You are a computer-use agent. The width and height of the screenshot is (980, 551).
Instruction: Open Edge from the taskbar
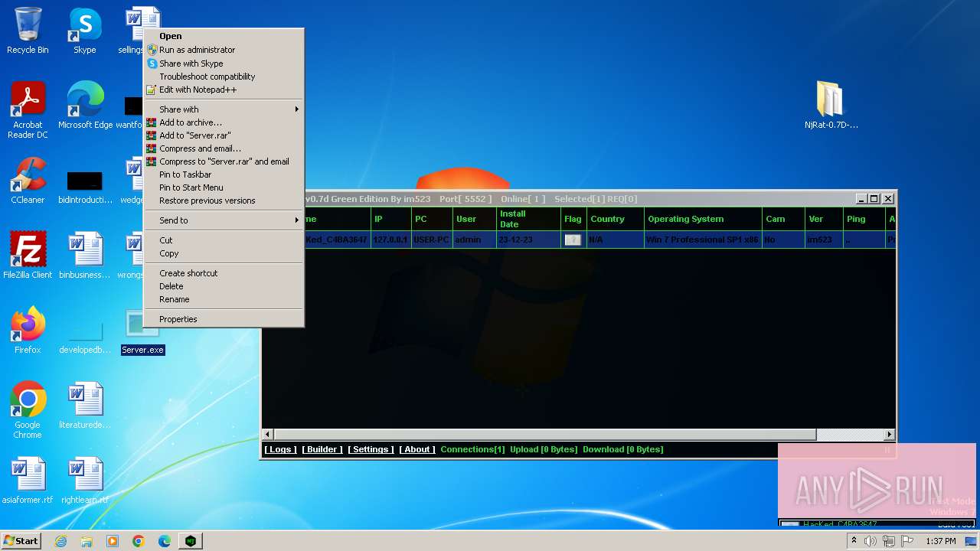[x=165, y=541]
